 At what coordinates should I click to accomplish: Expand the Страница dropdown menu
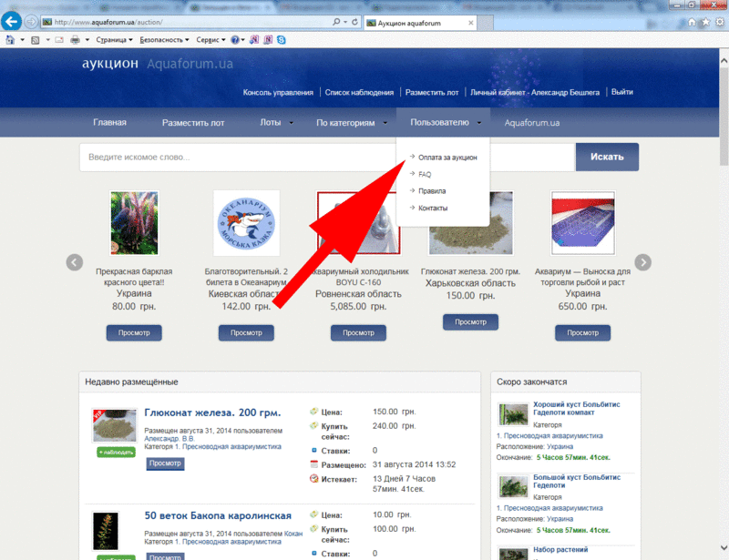(x=114, y=40)
